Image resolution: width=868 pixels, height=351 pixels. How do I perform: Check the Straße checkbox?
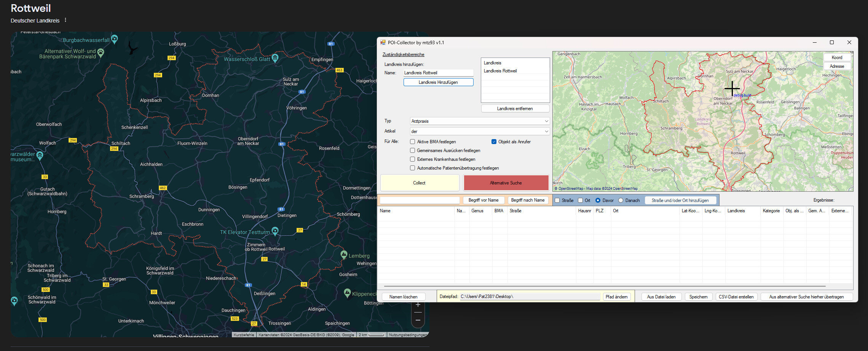(557, 200)
